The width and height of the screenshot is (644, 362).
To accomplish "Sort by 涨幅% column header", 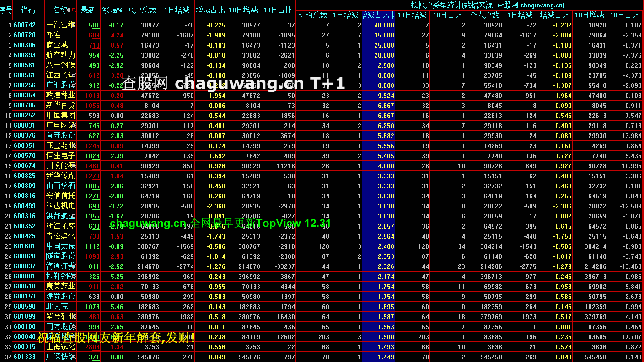I will coord(112,10).
